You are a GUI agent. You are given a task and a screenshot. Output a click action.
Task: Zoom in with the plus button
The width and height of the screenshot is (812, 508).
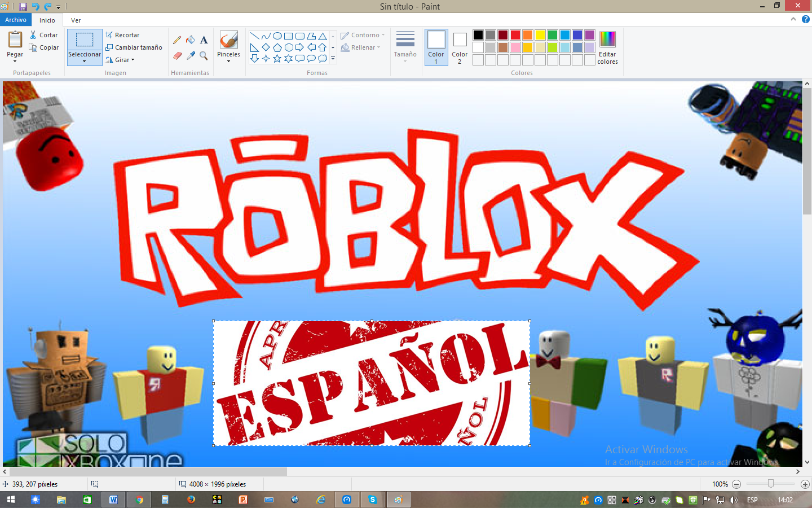(x=805, y=484)
